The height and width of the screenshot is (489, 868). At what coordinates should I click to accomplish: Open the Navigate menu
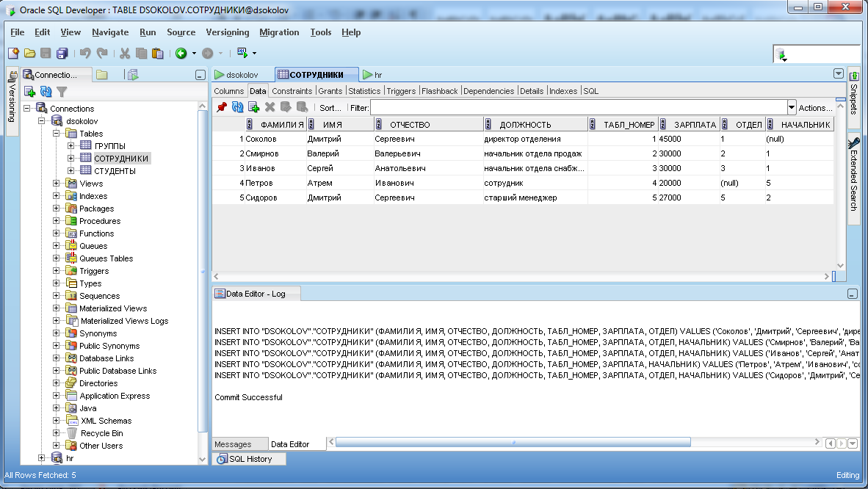click(110, 32)
